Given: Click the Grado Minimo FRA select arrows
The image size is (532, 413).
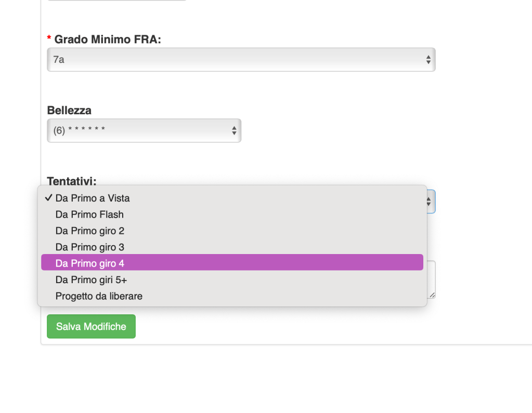Looking at the screenshot, I should tap(428, 60).
